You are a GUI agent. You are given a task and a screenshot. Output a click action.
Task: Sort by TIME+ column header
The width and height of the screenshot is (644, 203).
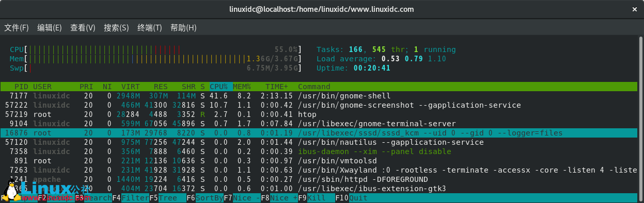point(277,87)
